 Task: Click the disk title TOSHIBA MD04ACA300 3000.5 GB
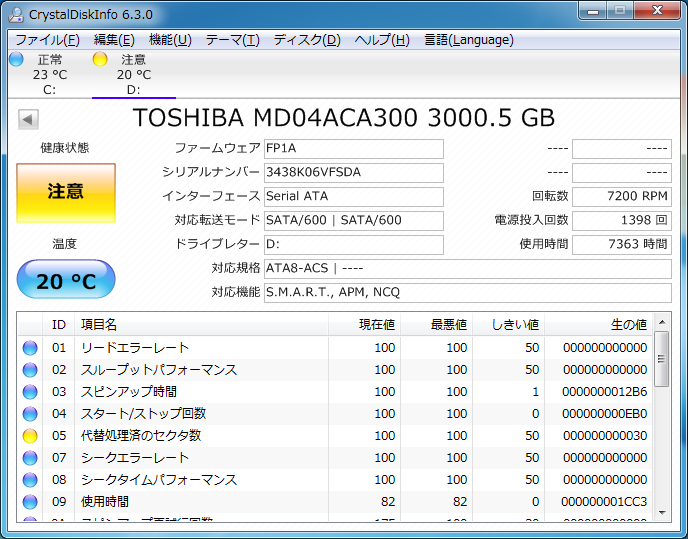click(344, 118)
